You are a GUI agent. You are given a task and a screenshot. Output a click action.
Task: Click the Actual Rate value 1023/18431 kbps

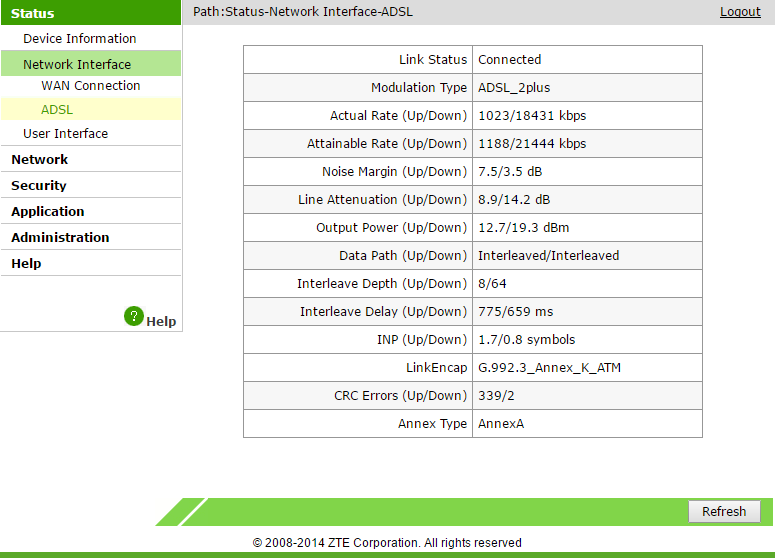coord(532,116)
